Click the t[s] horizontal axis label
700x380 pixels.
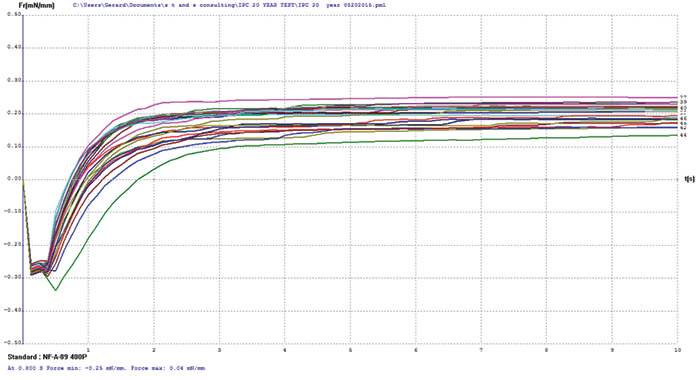(x=689, y=179)
